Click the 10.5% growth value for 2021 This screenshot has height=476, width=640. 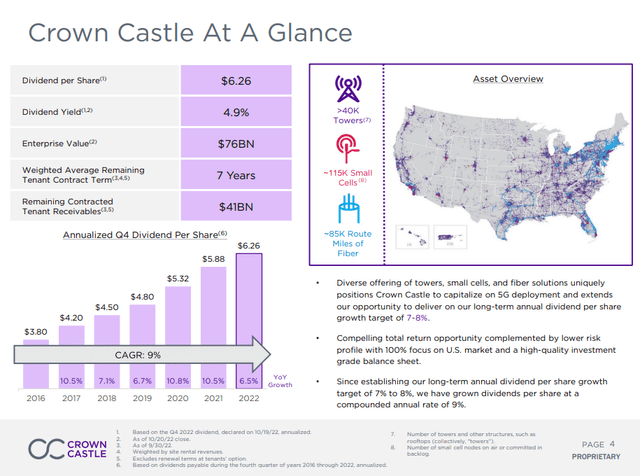213,381
